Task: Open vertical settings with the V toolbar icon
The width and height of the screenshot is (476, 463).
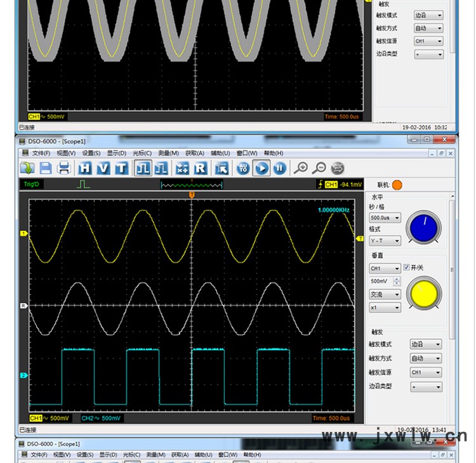Action: pos(103,168)
